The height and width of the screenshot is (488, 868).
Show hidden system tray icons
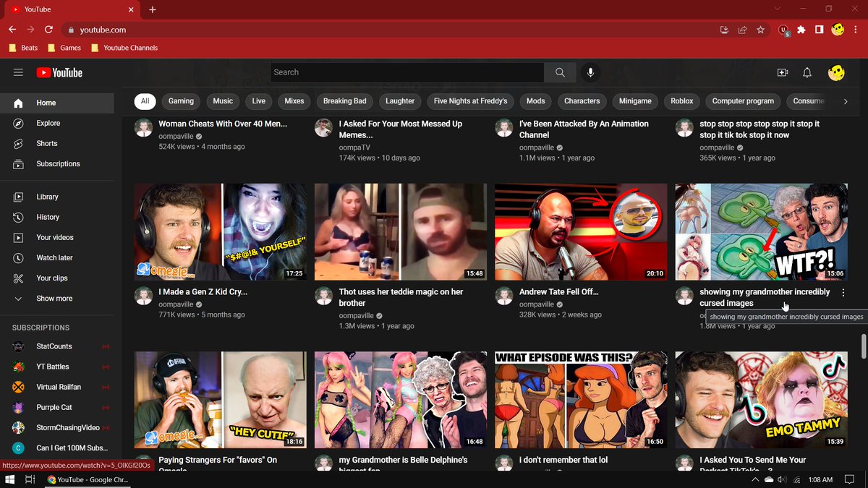tap(755, 479)
